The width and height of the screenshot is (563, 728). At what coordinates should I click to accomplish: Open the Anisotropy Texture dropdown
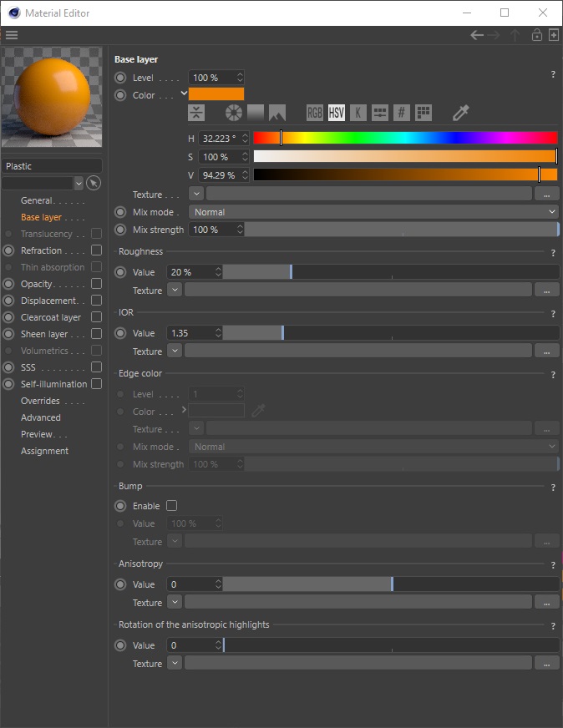[175, 602]
